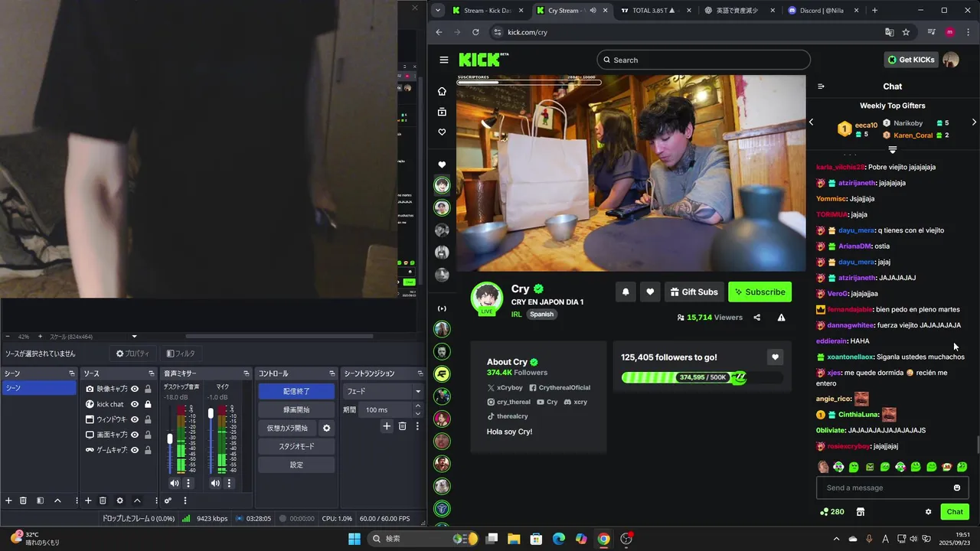980x551 pixels.
Task: Remove the selected source with the trash icon
Action: 103,500
